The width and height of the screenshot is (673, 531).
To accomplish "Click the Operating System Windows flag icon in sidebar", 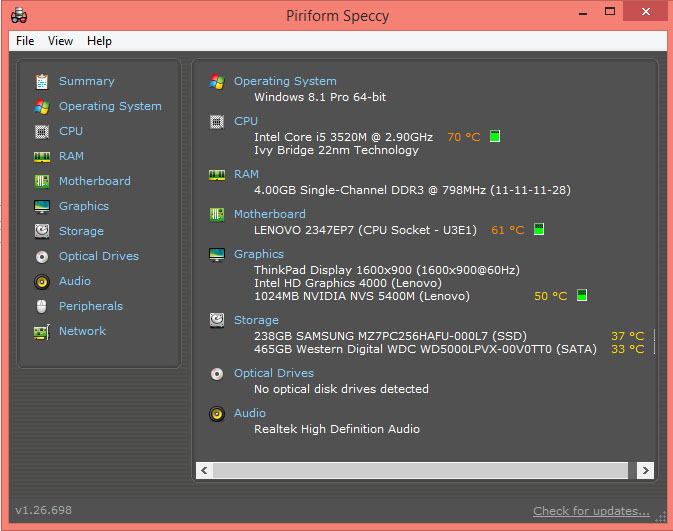I will coord(42,106).
